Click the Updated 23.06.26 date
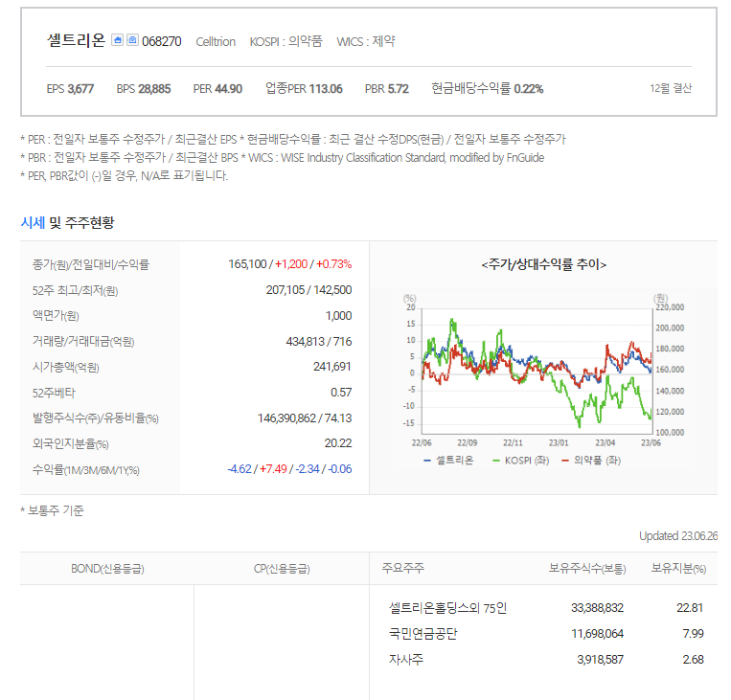The width and height of the screenshot is (731, 700). point(678,536)
